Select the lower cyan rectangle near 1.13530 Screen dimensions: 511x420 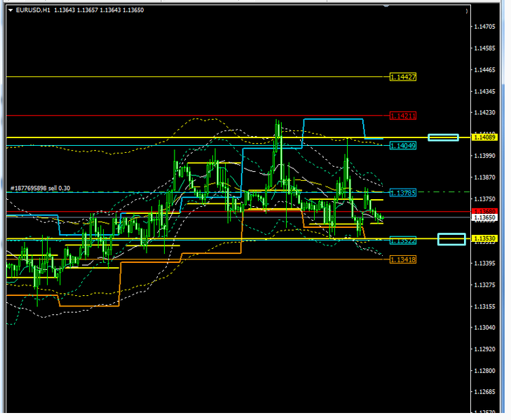(451, 239)
